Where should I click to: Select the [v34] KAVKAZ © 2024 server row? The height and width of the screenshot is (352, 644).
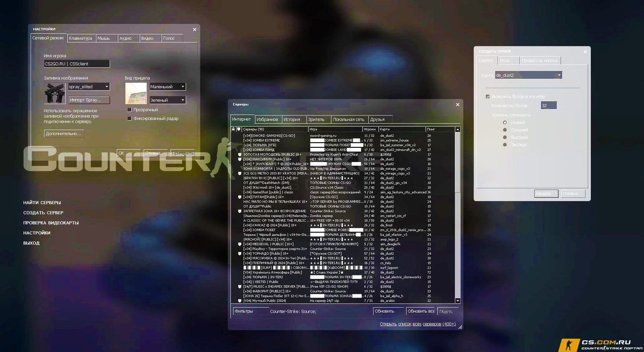coord(343,225)
